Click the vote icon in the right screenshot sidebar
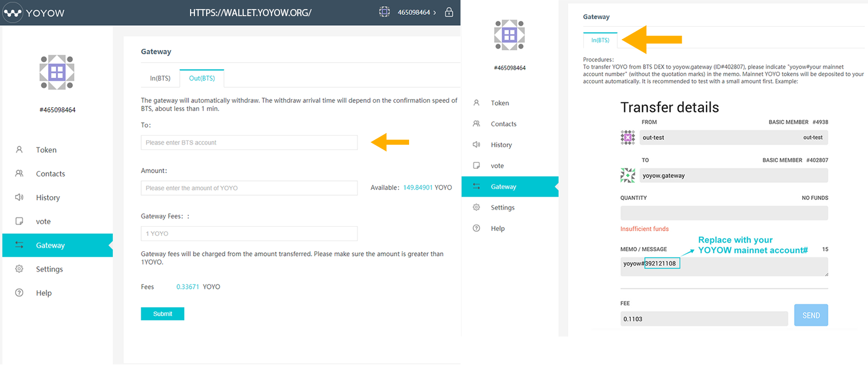The image size is (868, 366). [476, 166]
